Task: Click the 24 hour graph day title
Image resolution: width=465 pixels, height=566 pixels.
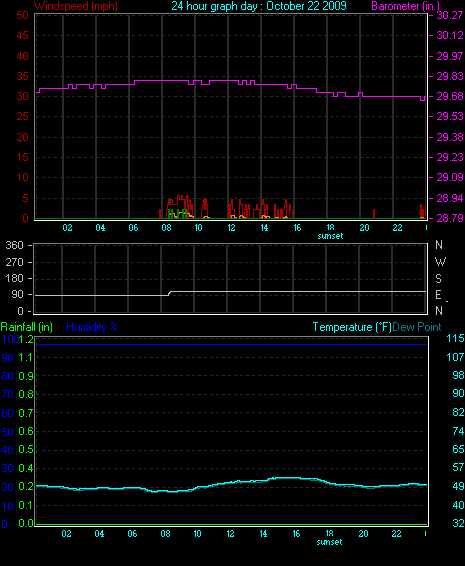Action: [x=259, y=6]
